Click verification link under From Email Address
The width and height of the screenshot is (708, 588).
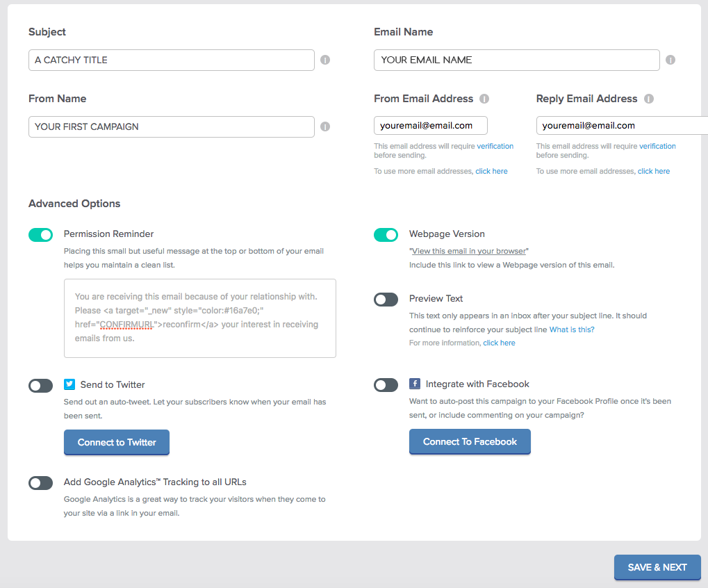pyautogui.click(x=495, y=146)
